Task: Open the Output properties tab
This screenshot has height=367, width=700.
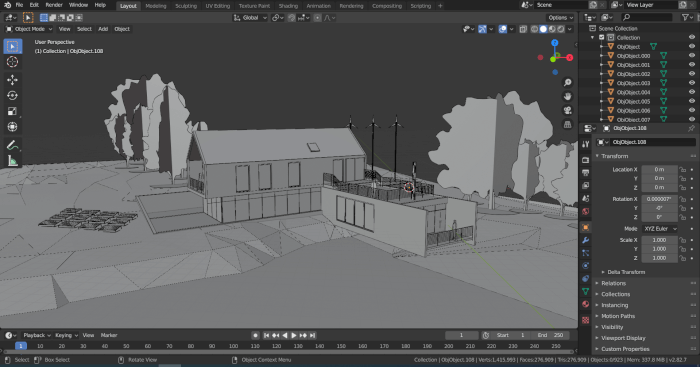Action: pos(586,173)
